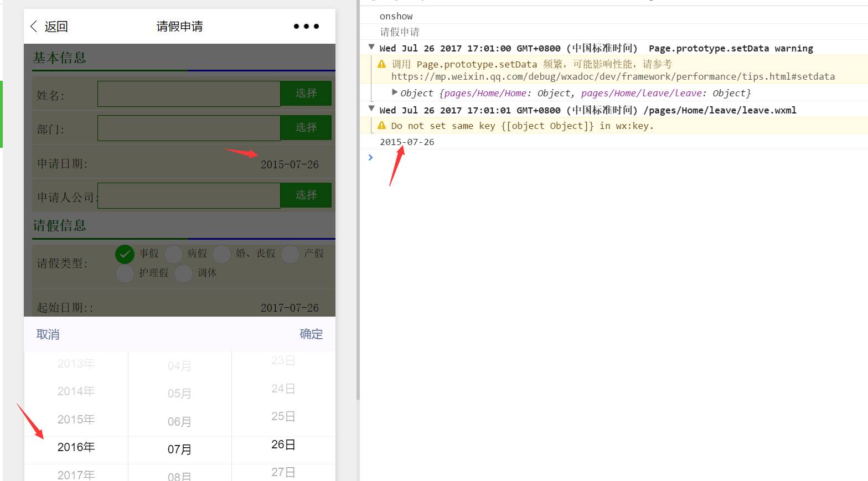The height and width of the screenshot is (481, 868).
Task: Click the 'onshow' console log line
Action: tap(396, 17)
